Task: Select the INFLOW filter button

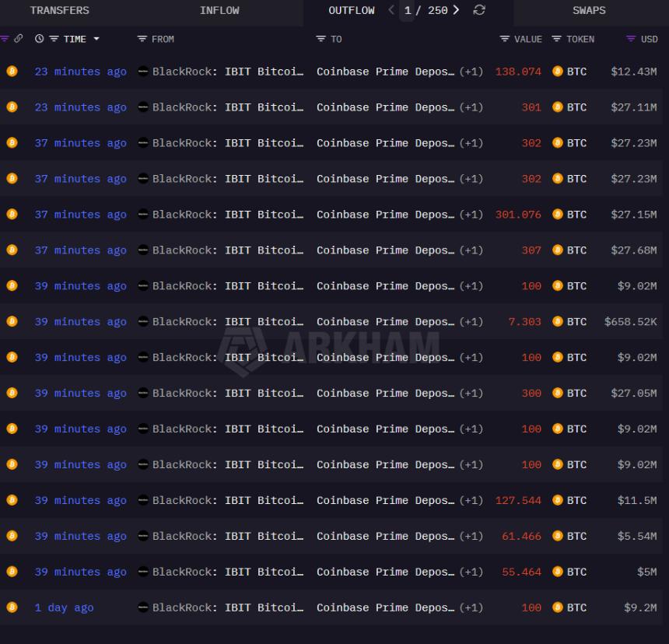Action: (220, 10)
